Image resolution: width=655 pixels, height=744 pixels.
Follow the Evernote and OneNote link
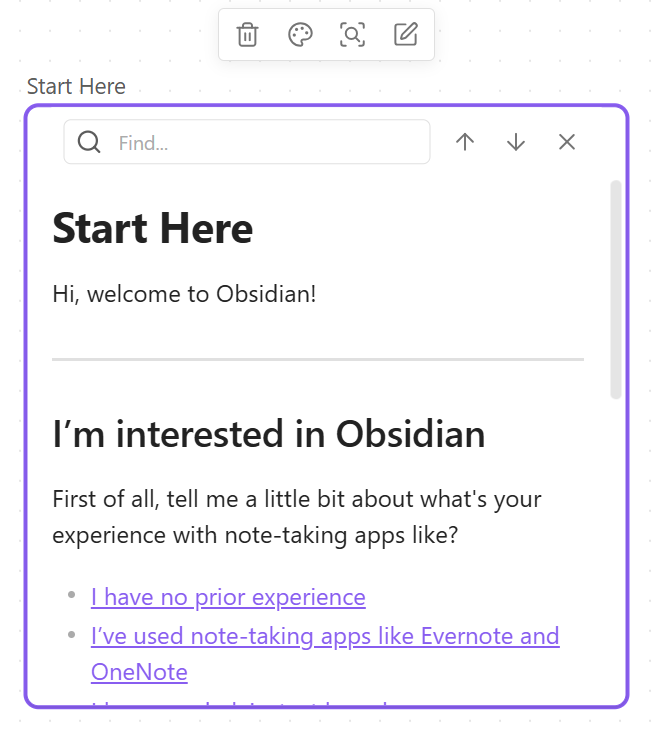coord(324,636)
